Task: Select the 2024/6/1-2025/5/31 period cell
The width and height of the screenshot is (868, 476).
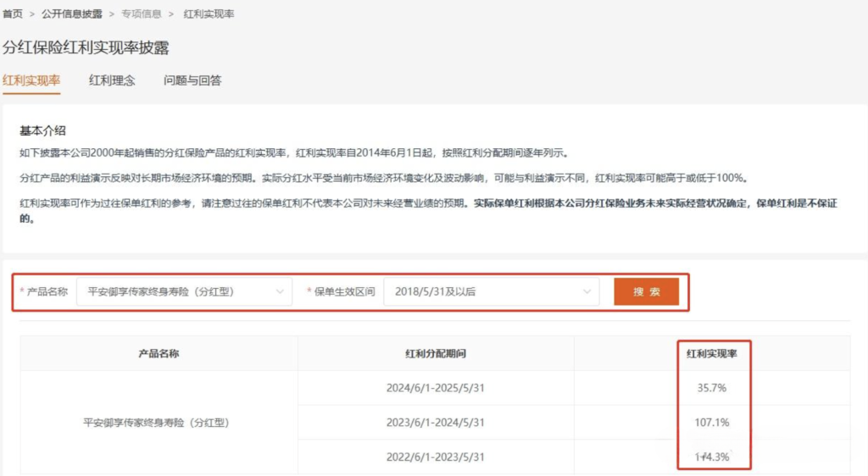Action: [x=436, y=388]
